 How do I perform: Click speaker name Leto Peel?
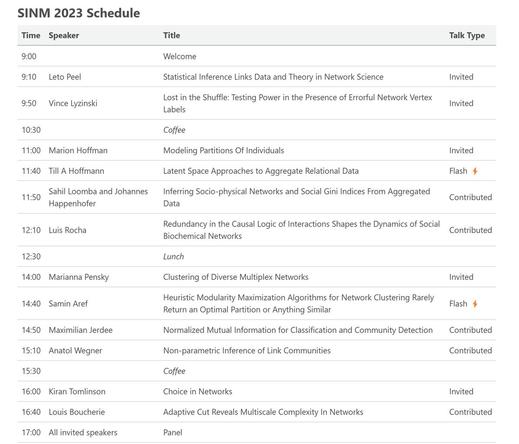65,77
